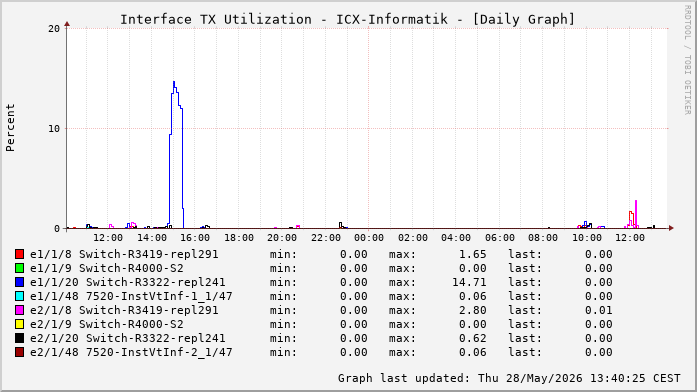Click the max value 2.80
The width and height of the screenshot is (697, 392).
coord(473,310)
